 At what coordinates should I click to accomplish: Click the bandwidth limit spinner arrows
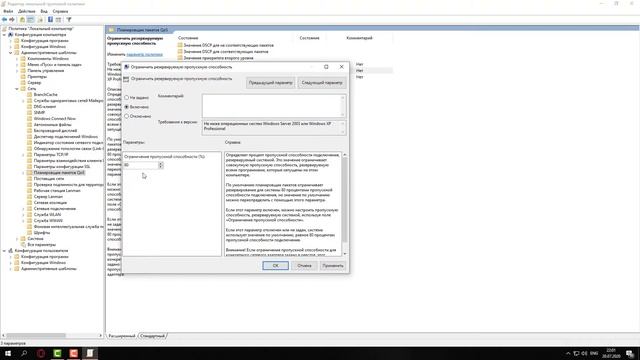[x=161, y=165]
